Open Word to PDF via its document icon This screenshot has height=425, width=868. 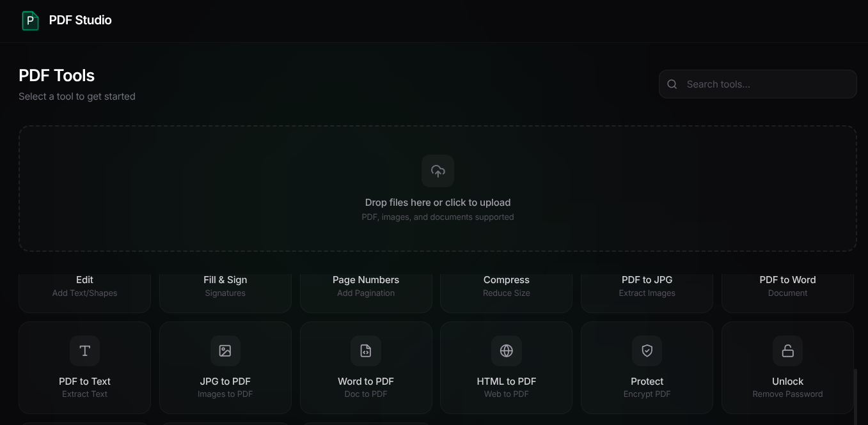pyautogui.click(x=366, y=351)
